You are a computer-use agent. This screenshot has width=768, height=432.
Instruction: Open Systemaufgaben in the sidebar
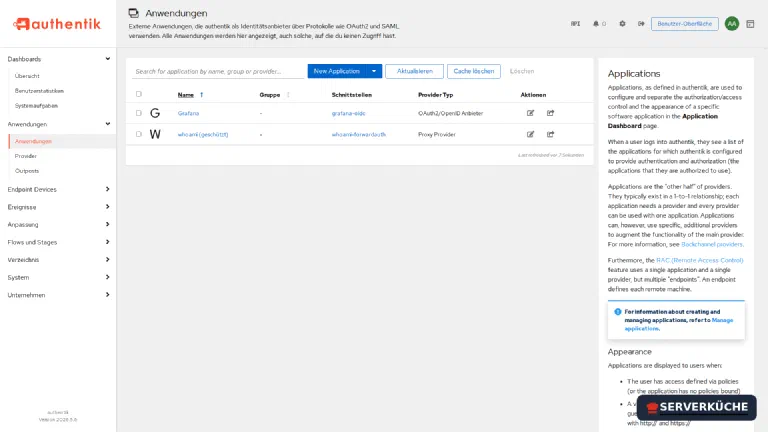coord(36,106)
